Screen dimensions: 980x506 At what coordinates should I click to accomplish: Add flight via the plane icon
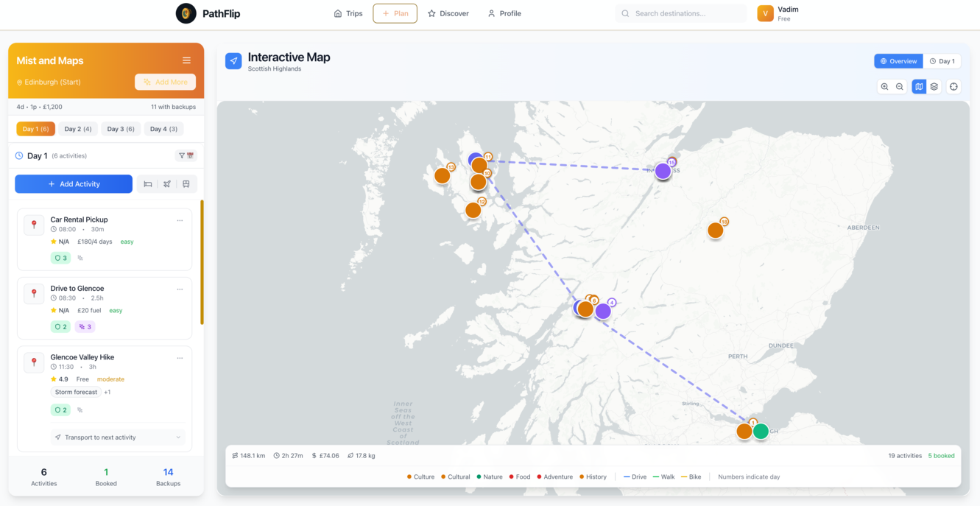tap(167, 184)
